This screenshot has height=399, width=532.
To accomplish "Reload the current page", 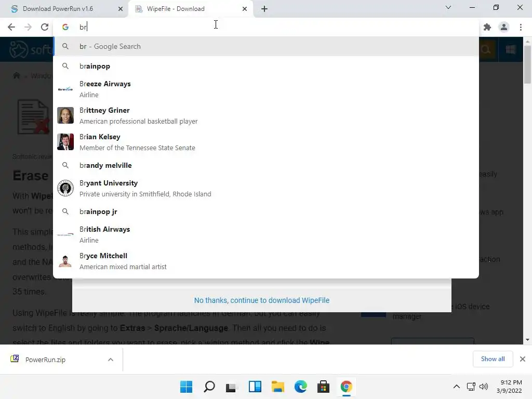I will 45,27.
